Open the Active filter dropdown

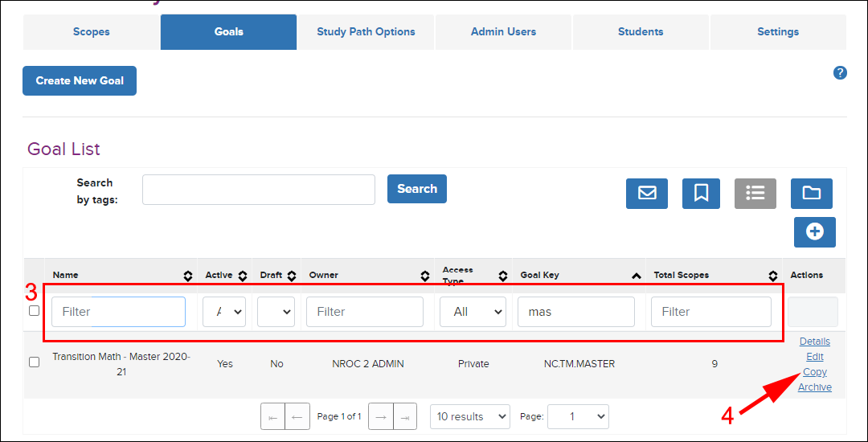pos(224,312)
